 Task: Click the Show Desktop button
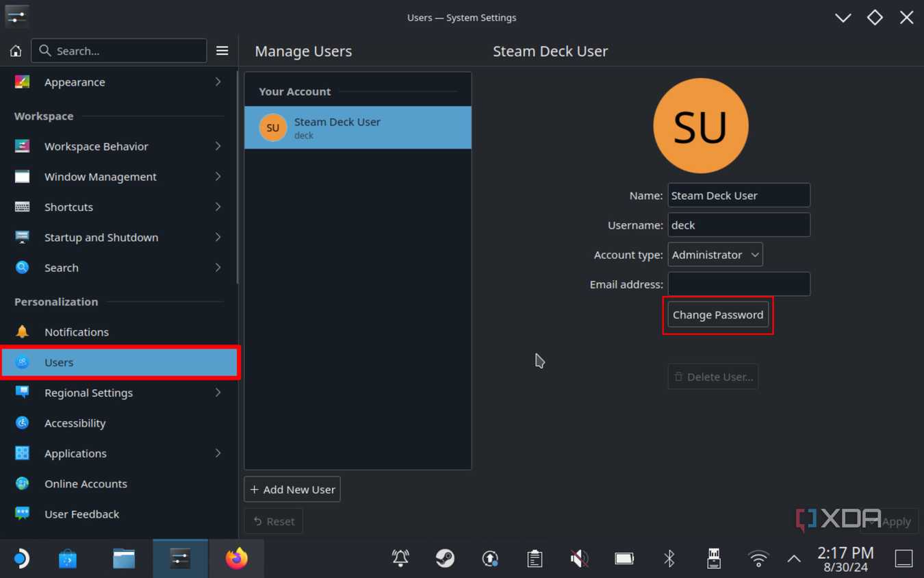[x=903, y=559]
